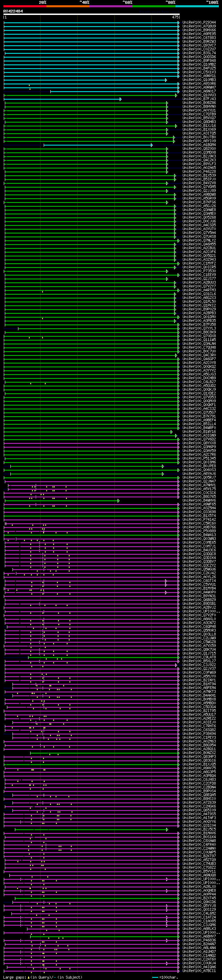Select the UniRef100_B3SL74 label
222x980 pixels.
point(199,53)
